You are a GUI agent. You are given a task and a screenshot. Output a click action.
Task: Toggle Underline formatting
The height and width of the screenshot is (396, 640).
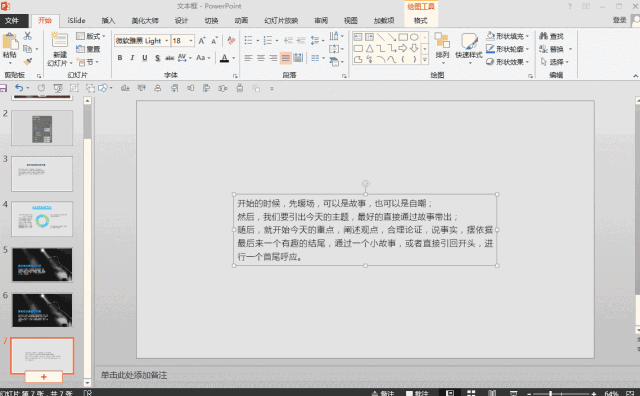coord(144,58)
